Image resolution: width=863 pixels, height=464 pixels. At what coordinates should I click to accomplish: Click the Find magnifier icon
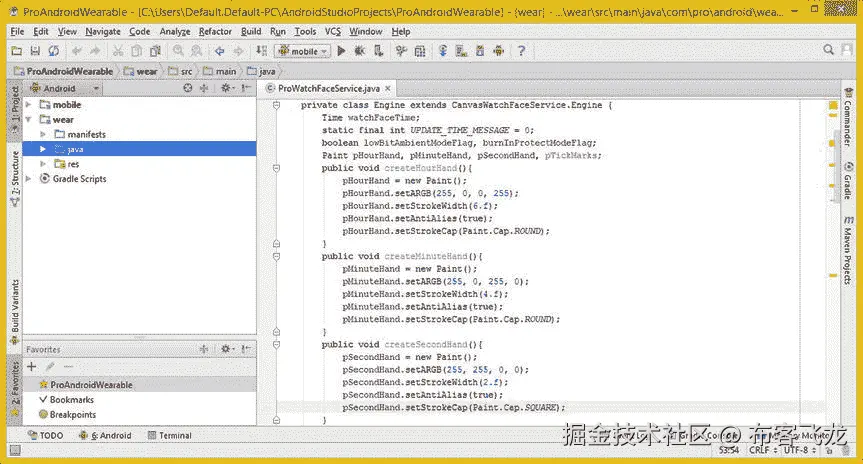[178, 51]
